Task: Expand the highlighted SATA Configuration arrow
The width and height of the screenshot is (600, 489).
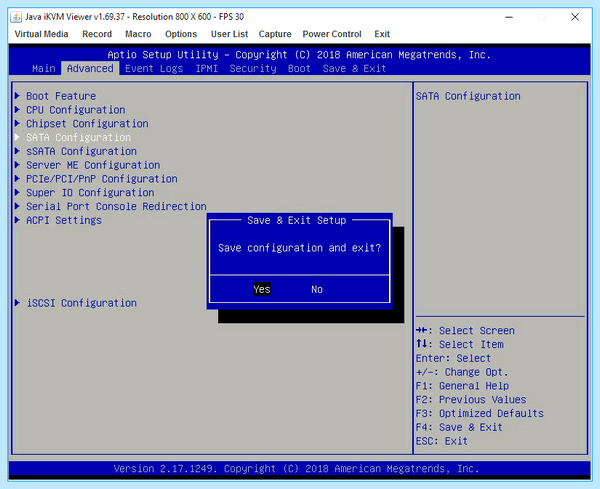Action: (17, 137)
